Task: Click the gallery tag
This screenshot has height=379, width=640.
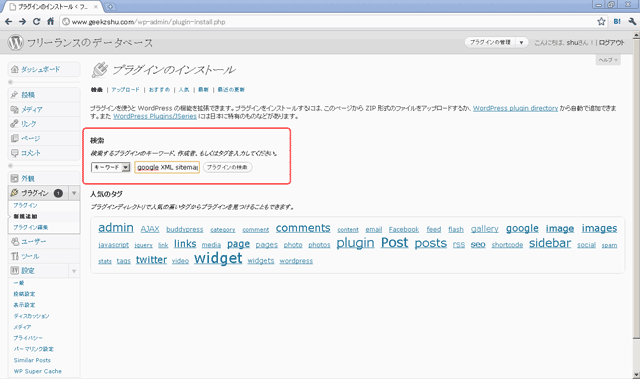Action: click(484, 229)
